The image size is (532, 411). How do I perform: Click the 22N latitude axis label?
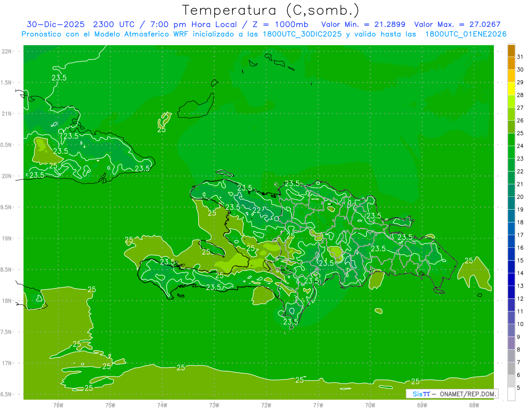click(7, 51)
